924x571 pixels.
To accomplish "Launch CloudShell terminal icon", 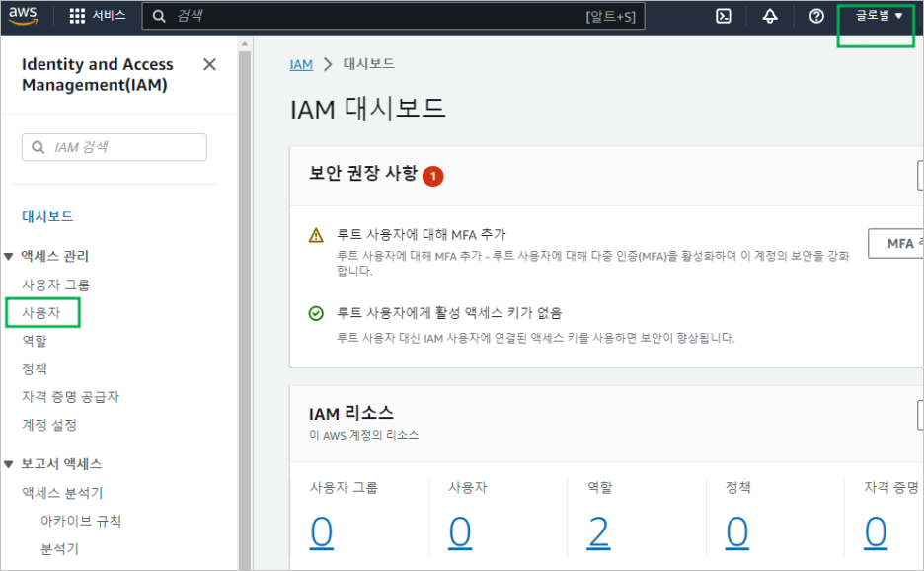I will pyautogui.click(x=723, y=16).
